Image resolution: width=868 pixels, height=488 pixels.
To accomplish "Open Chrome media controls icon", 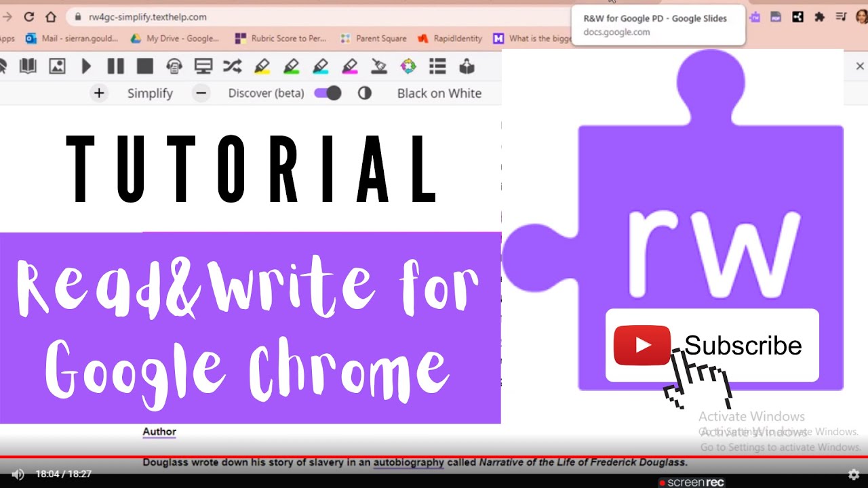I will pyautogui.click(x=841, y=17).
